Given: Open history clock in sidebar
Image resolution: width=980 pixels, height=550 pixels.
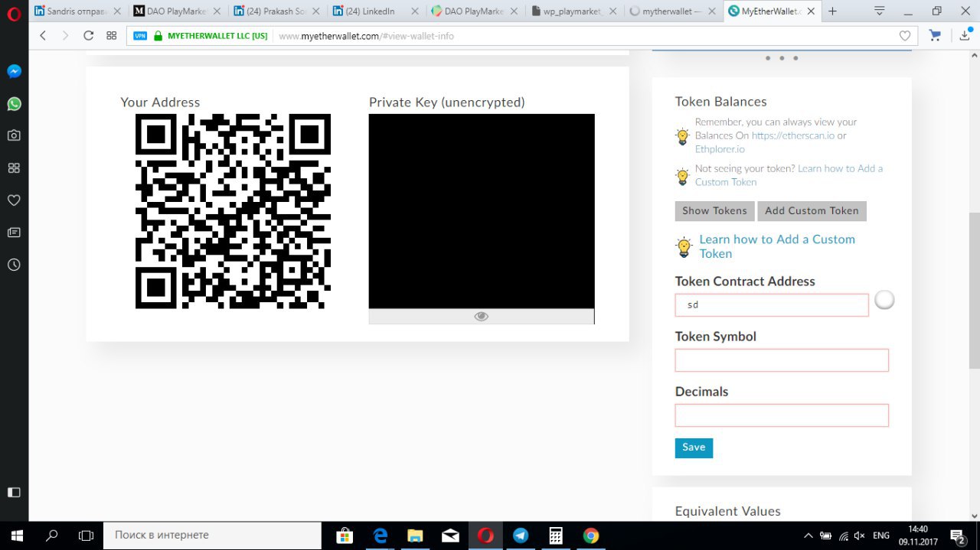Looking at the screenshot, I should tap(14, 265).
